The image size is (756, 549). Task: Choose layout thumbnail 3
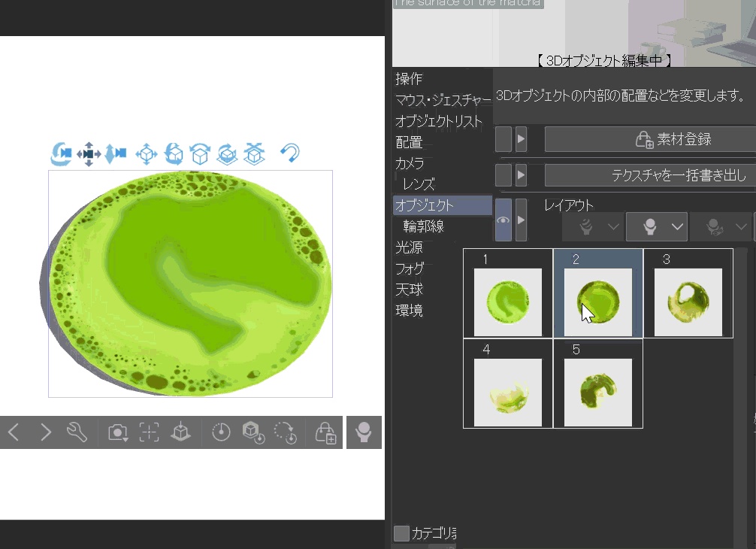click(688, 293)
